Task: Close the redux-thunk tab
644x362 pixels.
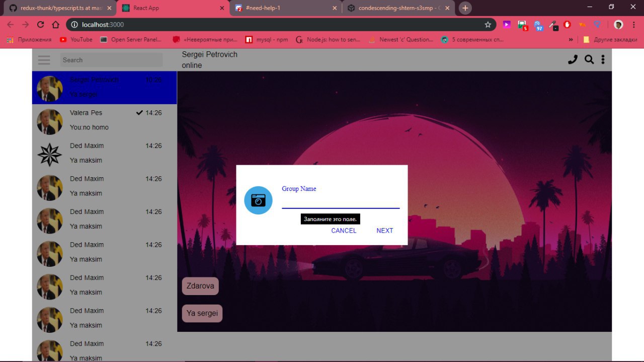Action: coord(109,8)
